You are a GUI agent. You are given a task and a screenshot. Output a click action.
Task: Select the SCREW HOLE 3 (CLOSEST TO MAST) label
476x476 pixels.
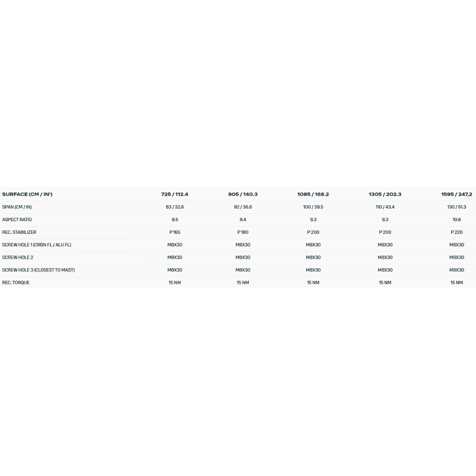pos(38,270)
